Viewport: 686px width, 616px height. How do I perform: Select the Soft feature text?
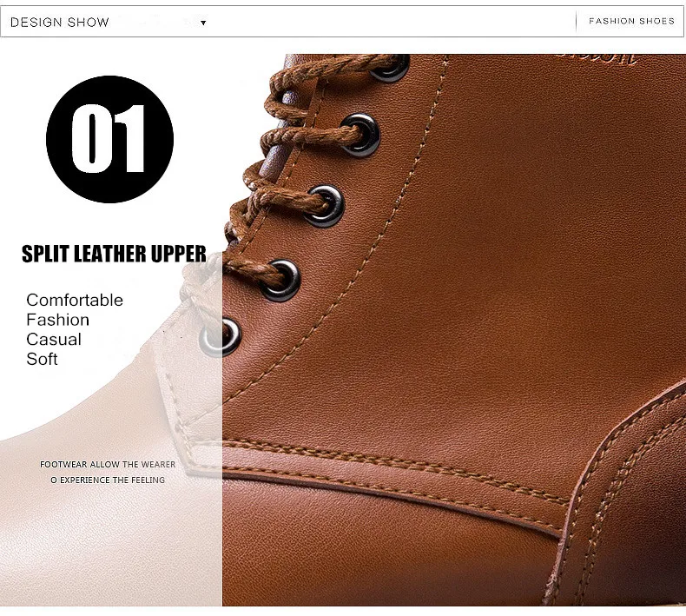(42, 360)
